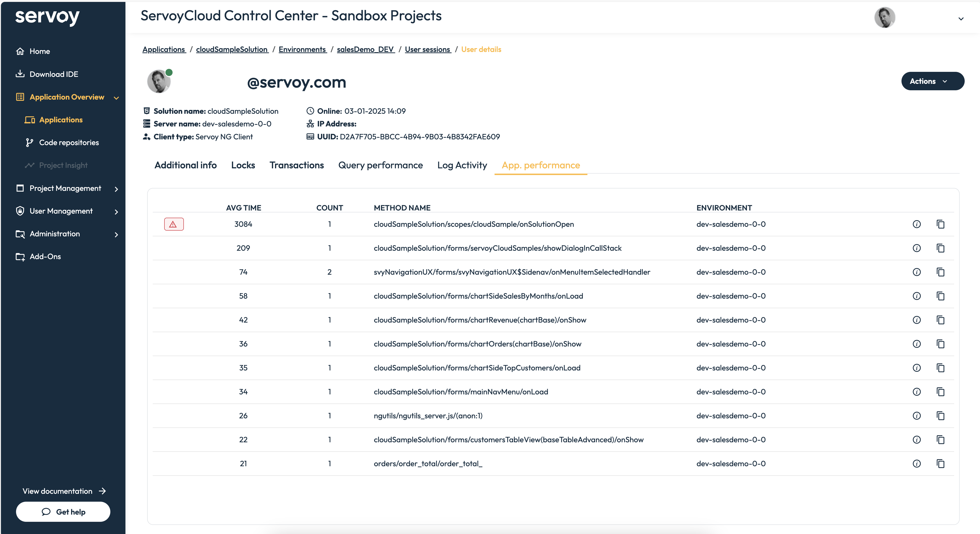Open Code repositories in sidebar
Image resolution: width=980 pixels, height=534 pixels.
pos(69,143)
